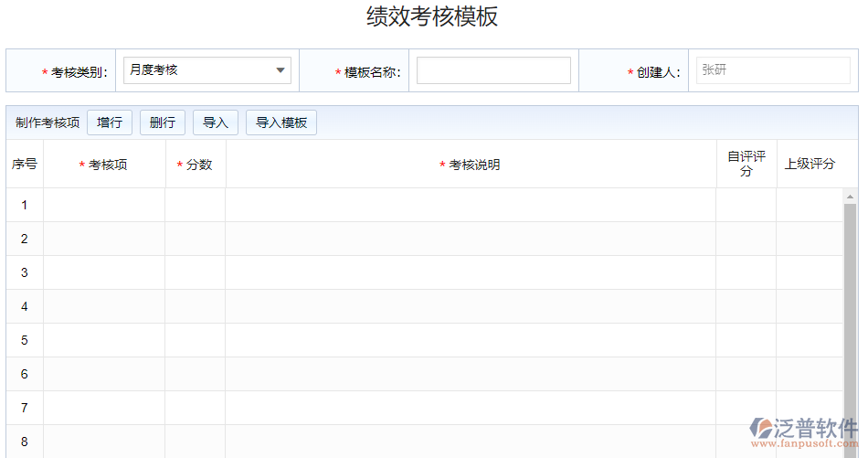Viewport: 868px width, 458px height.
Task: Click the table's vertical scrollbar thumb
Action: [x=851, y=320]
